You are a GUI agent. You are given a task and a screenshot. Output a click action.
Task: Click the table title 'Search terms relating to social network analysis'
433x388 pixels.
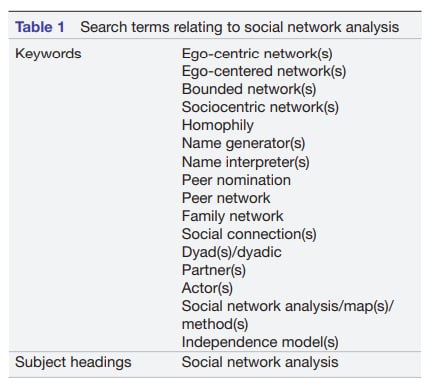pos(239,27)
